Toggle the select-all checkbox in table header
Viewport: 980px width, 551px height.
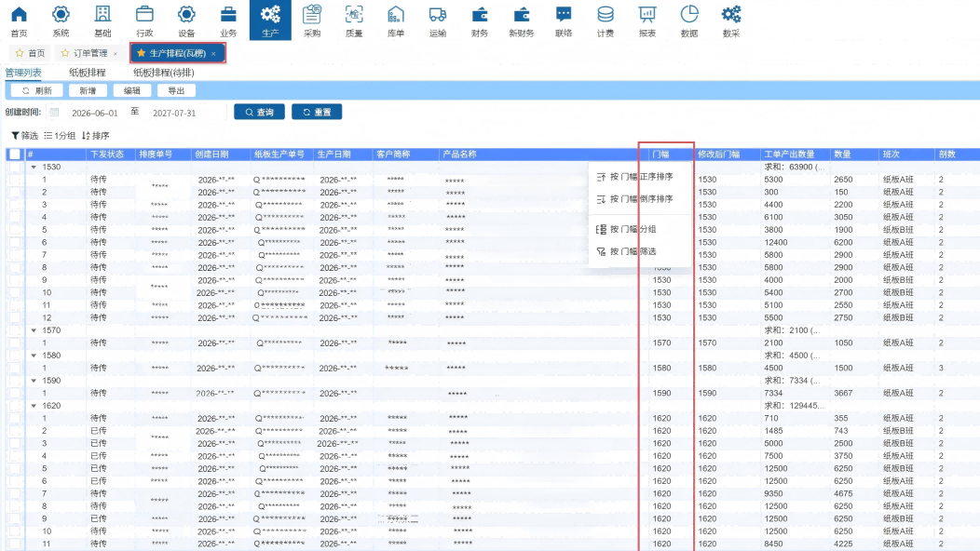[14, 155]
